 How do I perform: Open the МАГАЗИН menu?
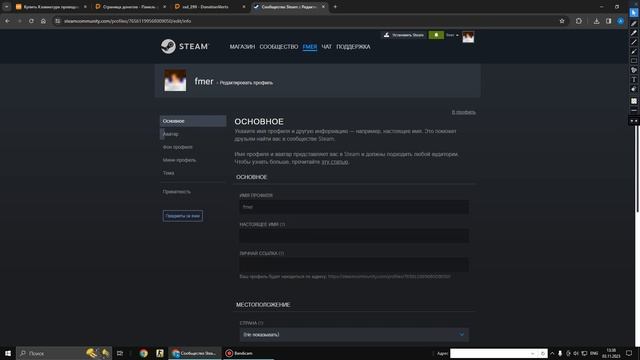242,47
